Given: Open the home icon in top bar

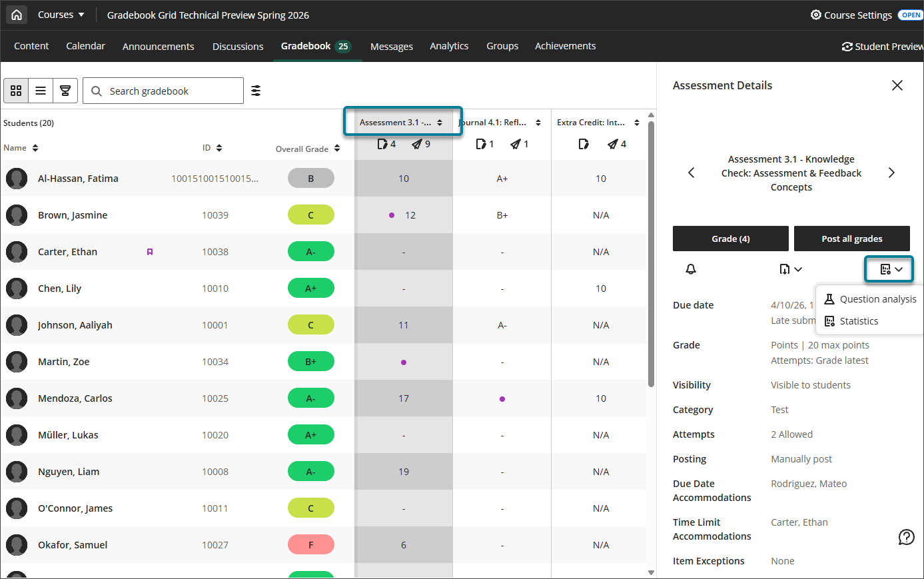Looking at the screenshot, I should pos(17,15).
